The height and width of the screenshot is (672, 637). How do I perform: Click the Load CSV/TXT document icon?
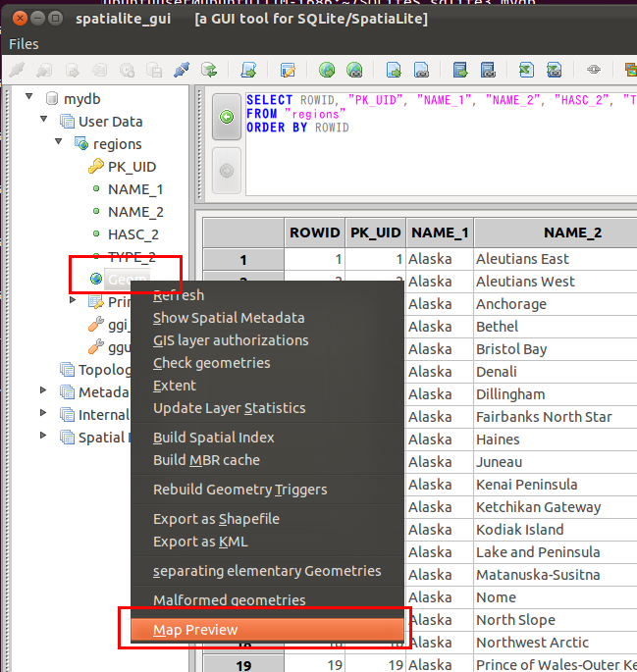[394, 70]
